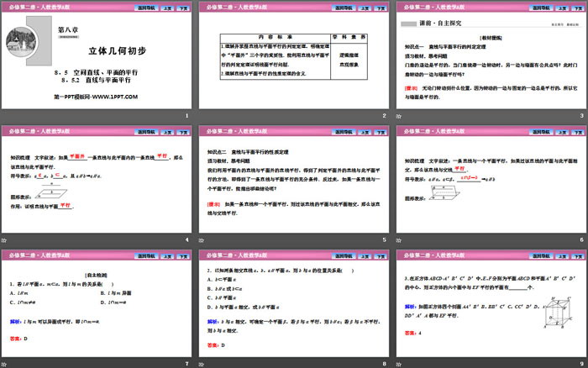Click 返回导航 button on slide 4
The image size is (588, 368).
[x=146, y=132]
